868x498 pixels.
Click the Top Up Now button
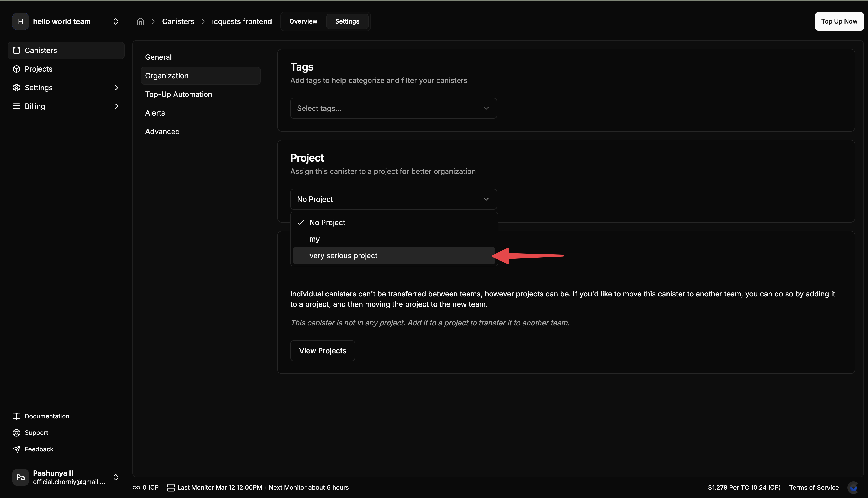coord(839,21)
